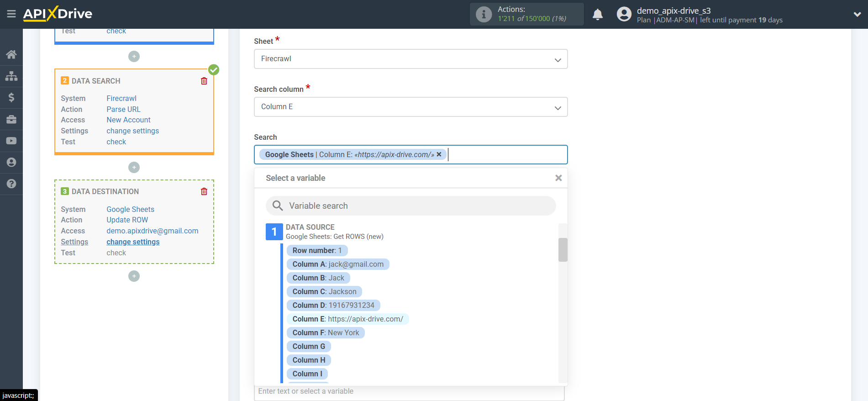This screenshot has width=868, height=401.
Task: Click the variable list scrollbar thumb
Action: (x=563, y=250)
